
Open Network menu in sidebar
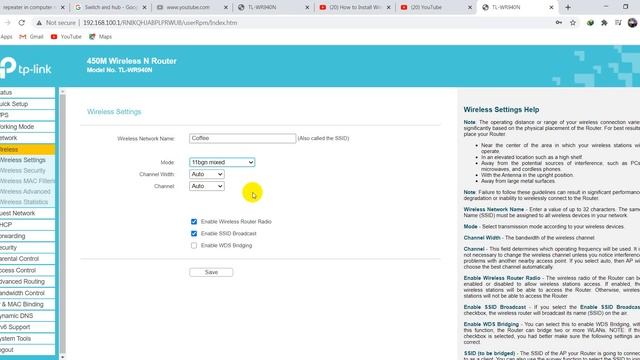(x=27, y=138)
